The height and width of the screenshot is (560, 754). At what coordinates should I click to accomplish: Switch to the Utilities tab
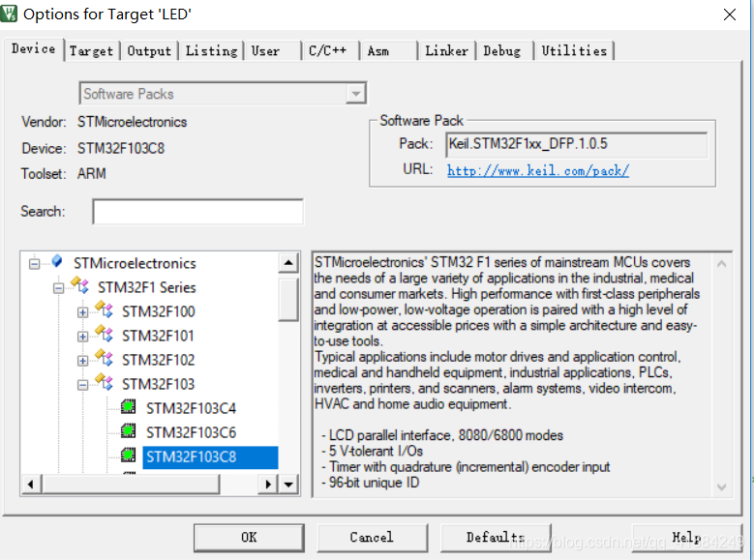point(574,51)
